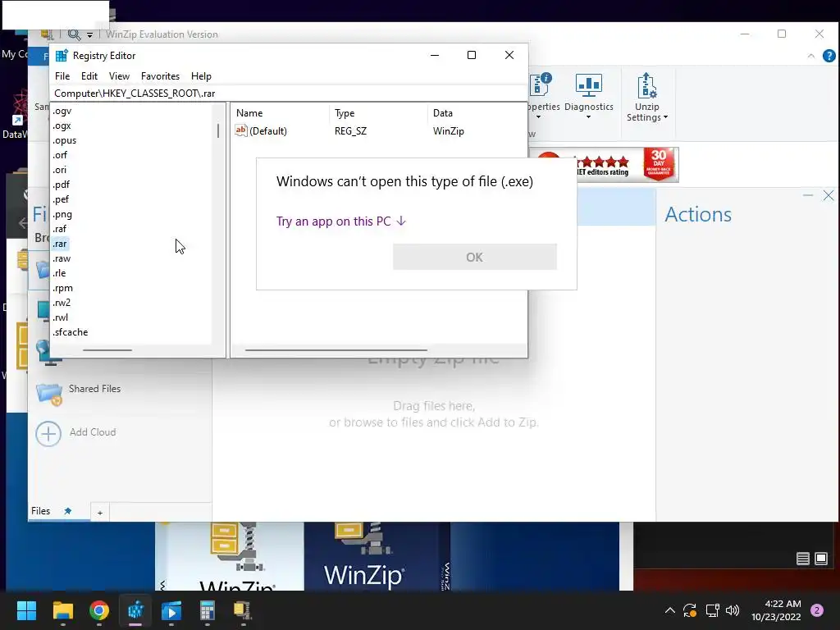Viewport: 840px width, 630px height.
Task: Select the .pdf registry key
Action: [61, 185]
